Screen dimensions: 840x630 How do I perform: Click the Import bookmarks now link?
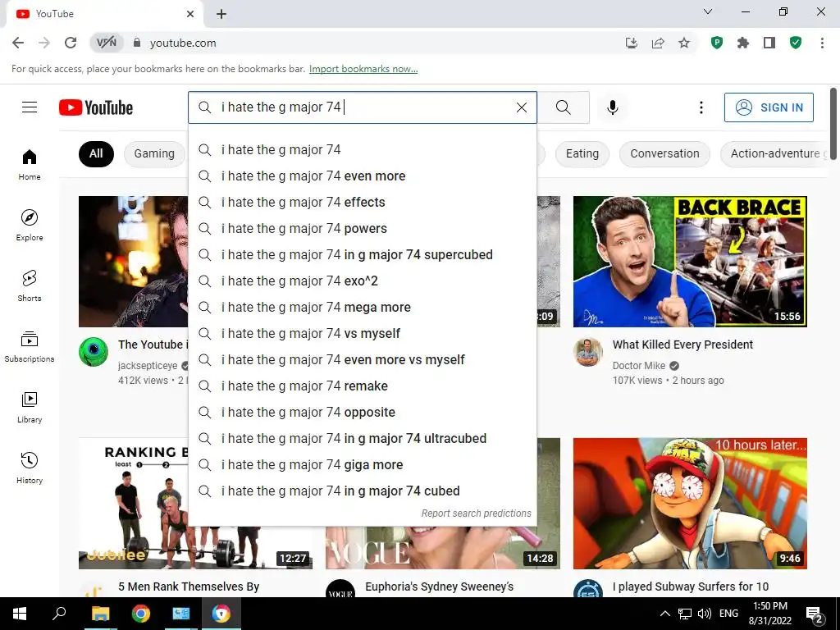pyautogui.click(x=363, y=69)
